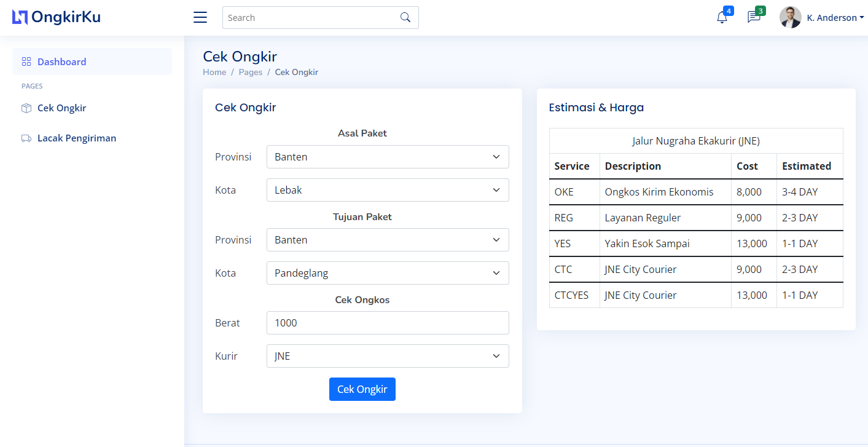Click the message badge showing 3

[x=760, y=10]
